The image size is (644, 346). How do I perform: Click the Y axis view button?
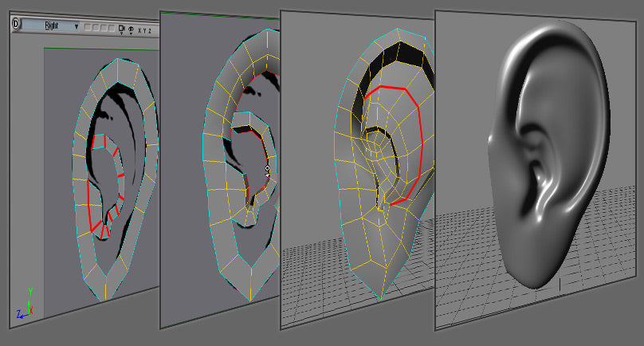[144, 31]
